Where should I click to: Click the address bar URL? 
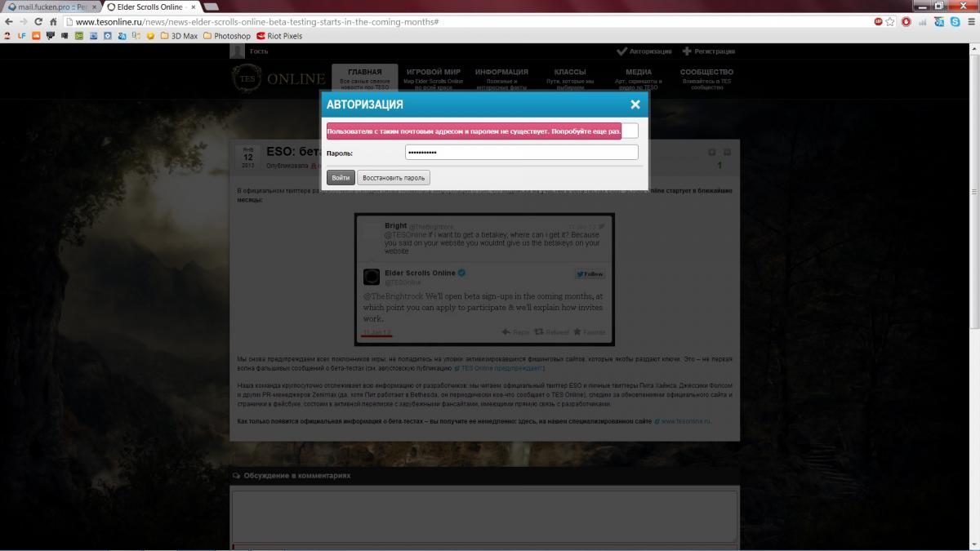[465, 21]
